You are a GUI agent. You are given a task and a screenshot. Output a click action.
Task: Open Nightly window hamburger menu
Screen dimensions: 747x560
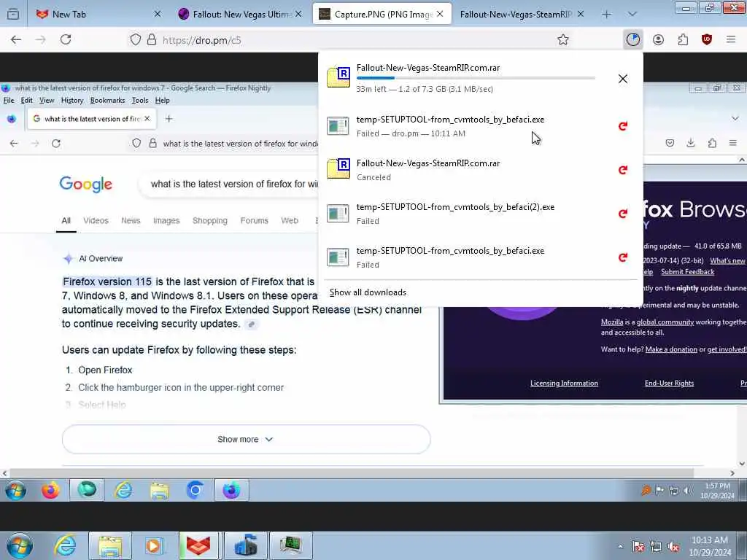coord(733,143)
